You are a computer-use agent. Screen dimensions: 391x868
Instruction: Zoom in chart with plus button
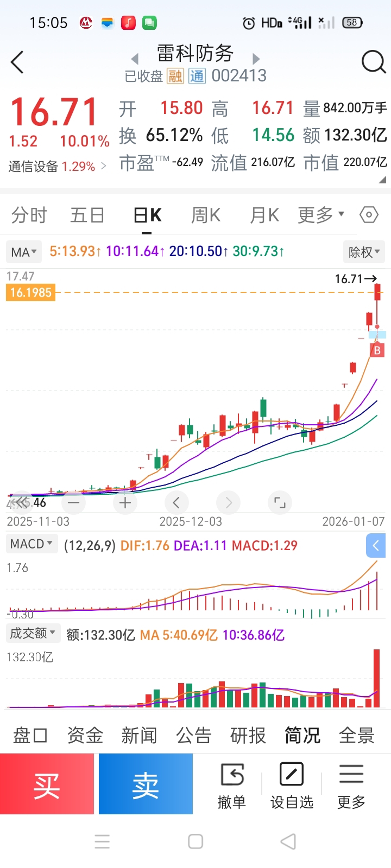click(125, 503)
